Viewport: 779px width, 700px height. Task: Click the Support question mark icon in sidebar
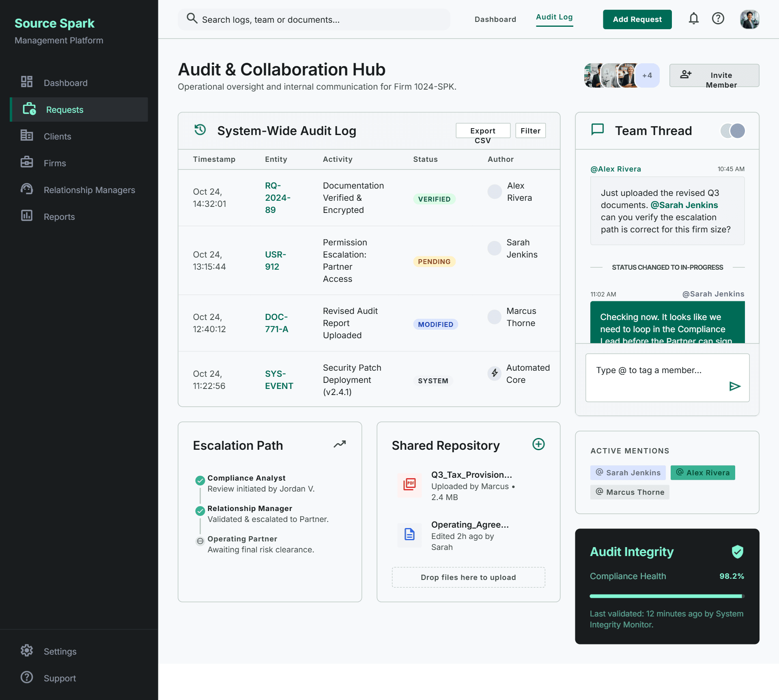27,677
